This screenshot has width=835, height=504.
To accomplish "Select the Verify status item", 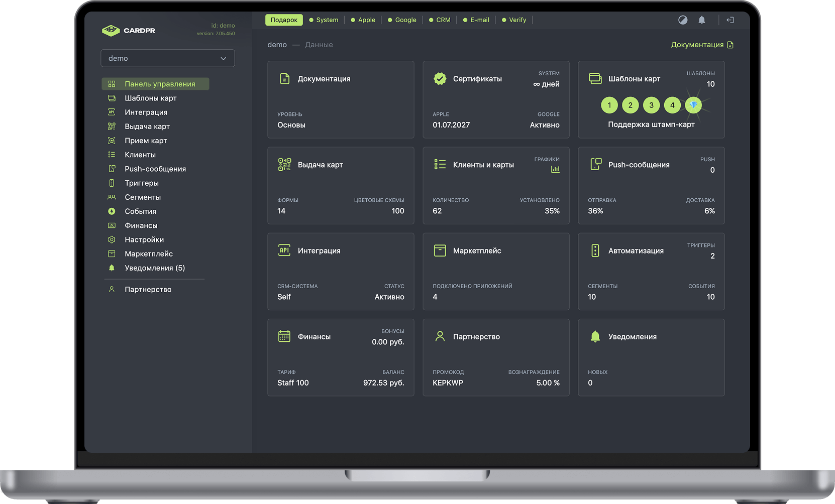I will (x=514, y=20).
